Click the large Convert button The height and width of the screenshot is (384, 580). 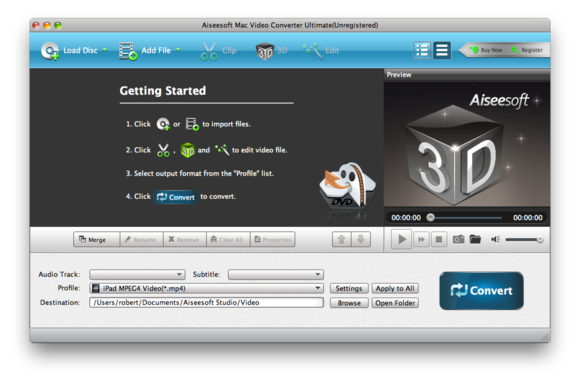pyautogui.click(x=481, y=291)
